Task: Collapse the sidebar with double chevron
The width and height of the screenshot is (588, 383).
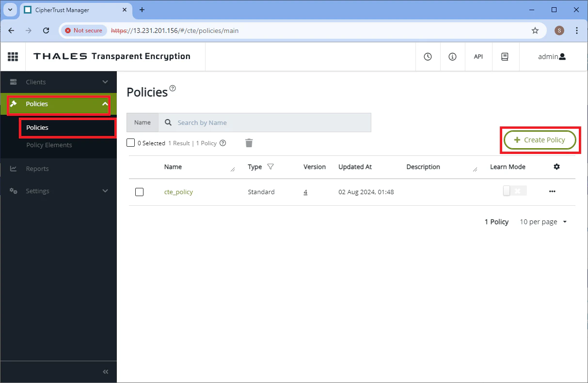Action: click(106, 372)
